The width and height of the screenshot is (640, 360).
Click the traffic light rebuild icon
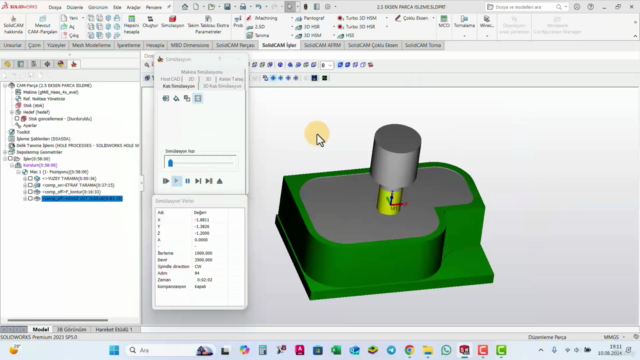click(305, 7)
